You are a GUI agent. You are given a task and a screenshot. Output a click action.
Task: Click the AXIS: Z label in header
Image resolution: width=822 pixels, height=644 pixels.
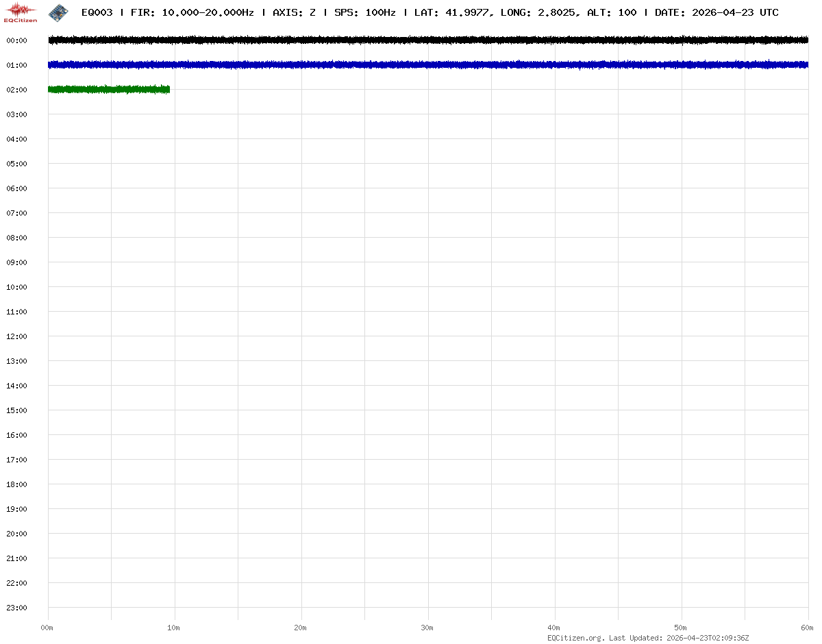[x=294, y=12]
